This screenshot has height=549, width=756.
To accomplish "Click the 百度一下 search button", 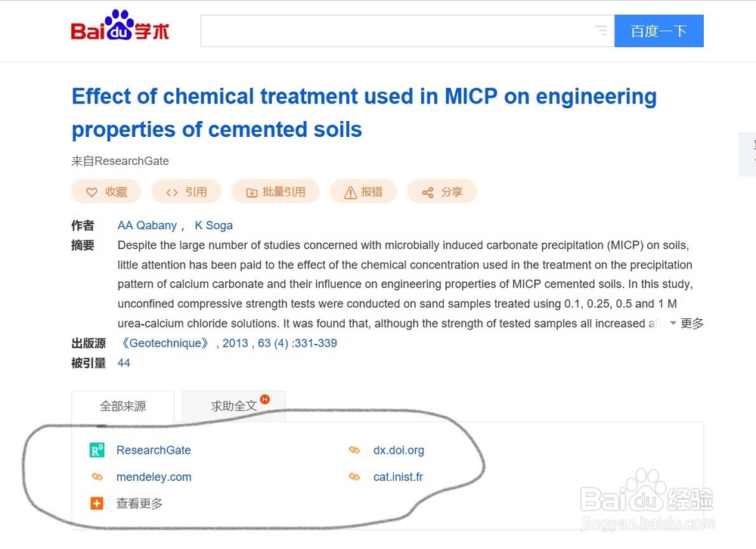I will 659,31.
